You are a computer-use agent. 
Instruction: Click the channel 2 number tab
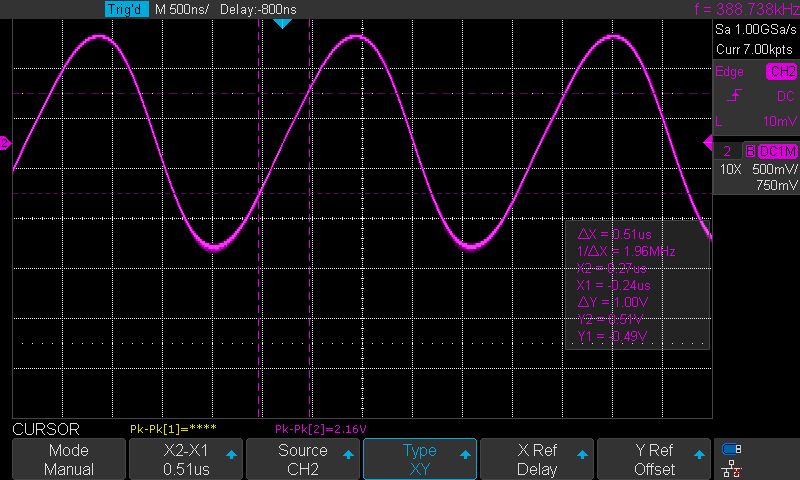pyautogui.click(x=728, y=151)
